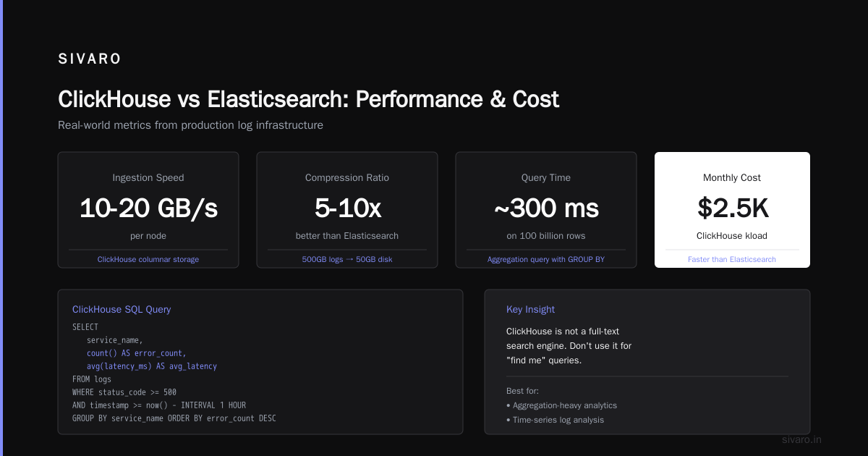Select the highlighted Monthly Cost card
This screenshot has width=868, height=456.
[732, 210]
